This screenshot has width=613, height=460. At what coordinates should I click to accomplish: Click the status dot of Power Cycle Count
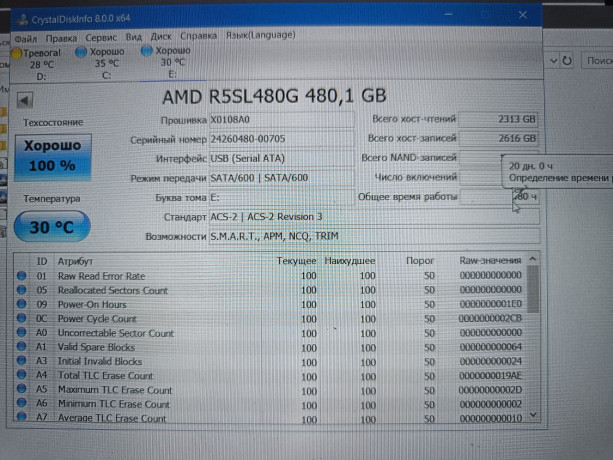pos(22,318)
